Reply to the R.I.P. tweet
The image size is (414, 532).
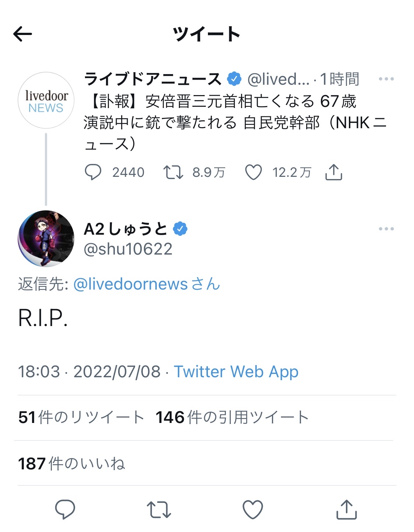(x=65, y=509)
